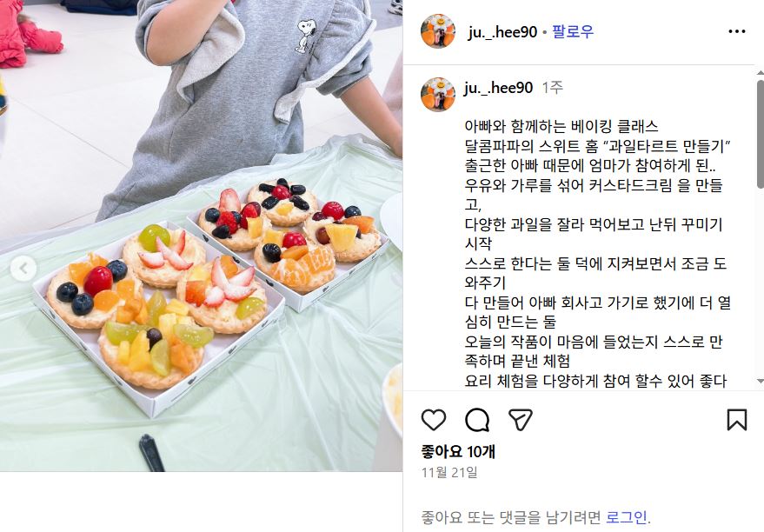The image size is (764, 532).
Task: Follow ju._.hee90 with the 팔로우 button
Action: [x=573, y=32]
